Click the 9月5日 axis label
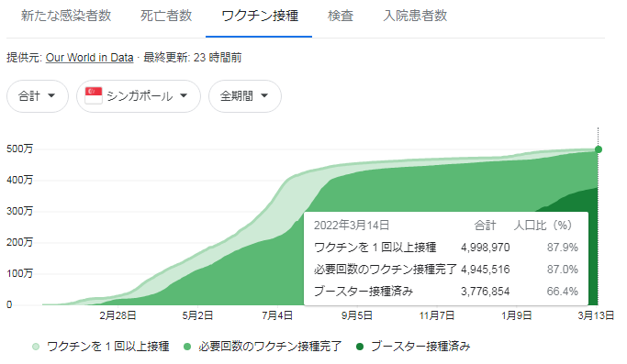This screenshot has height=364, width=627. 357,315
